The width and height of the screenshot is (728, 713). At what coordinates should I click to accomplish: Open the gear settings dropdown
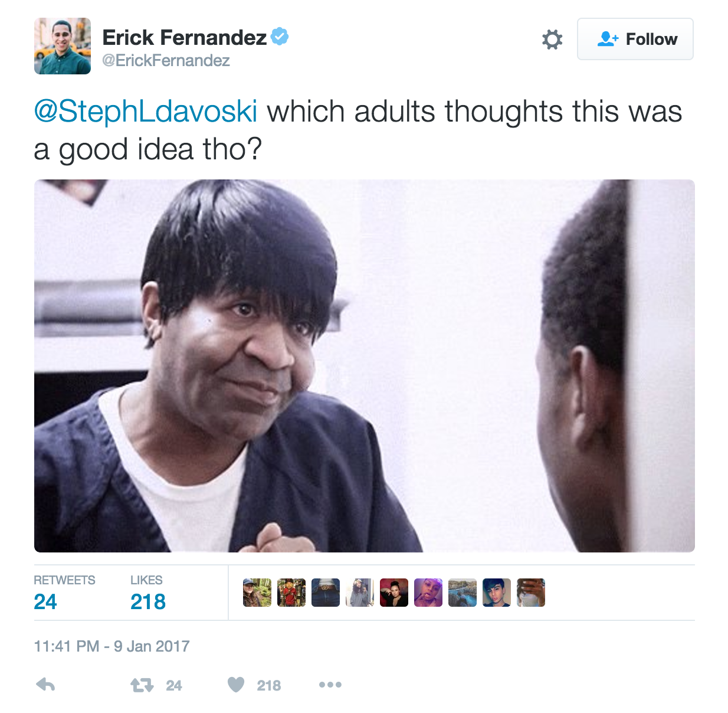[x=552, y=40]
